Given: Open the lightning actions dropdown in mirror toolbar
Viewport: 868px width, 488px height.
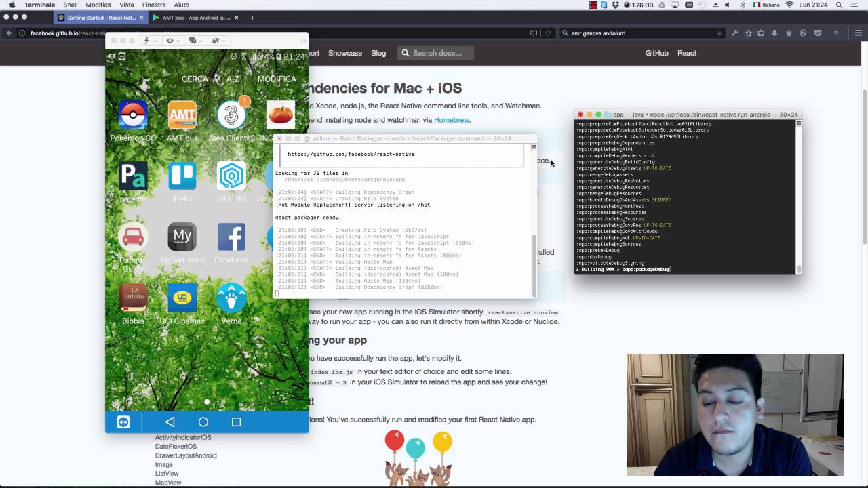Looking at the screenshot, I should [149, 41].
